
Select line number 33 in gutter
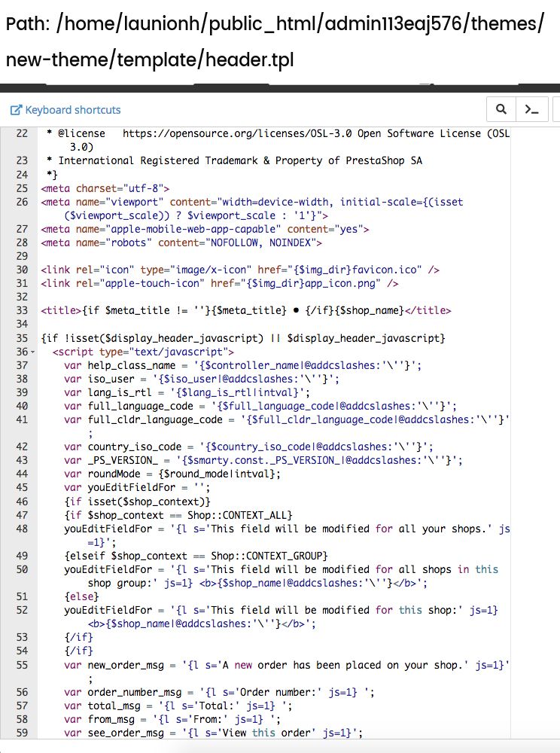coord(22,310)
